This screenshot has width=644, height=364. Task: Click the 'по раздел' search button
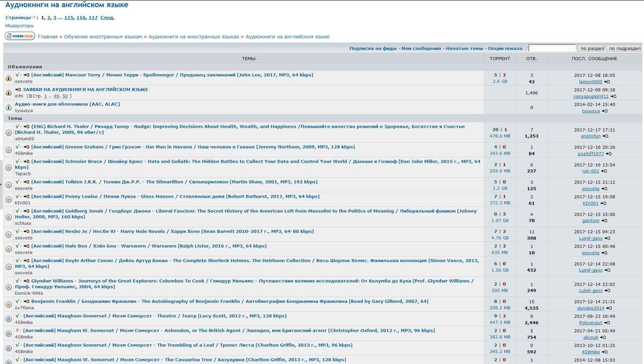point(592,48)
